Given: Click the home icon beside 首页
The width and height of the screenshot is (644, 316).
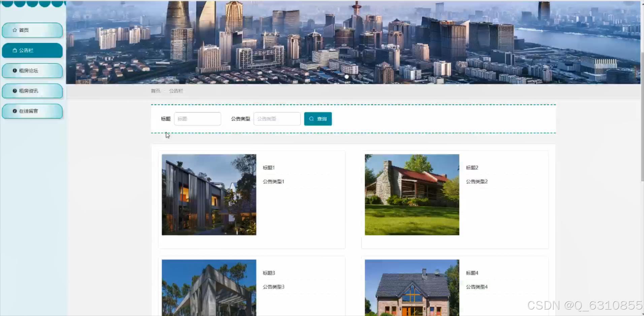Looking at the screenshot, I should [15, 30].
